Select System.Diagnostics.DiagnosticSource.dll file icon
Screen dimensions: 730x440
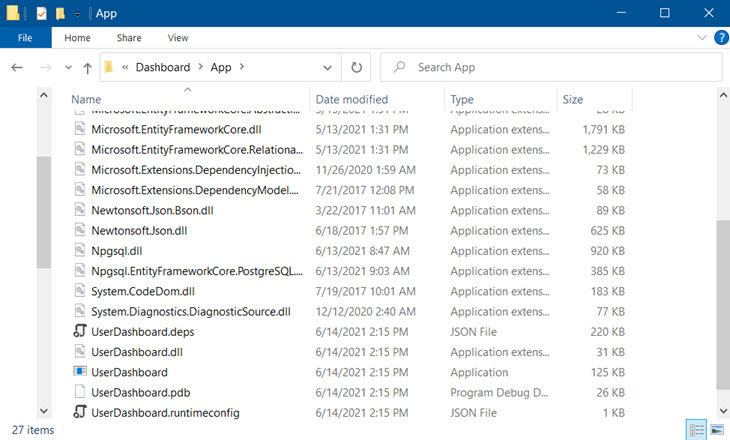tap(80, 311)
